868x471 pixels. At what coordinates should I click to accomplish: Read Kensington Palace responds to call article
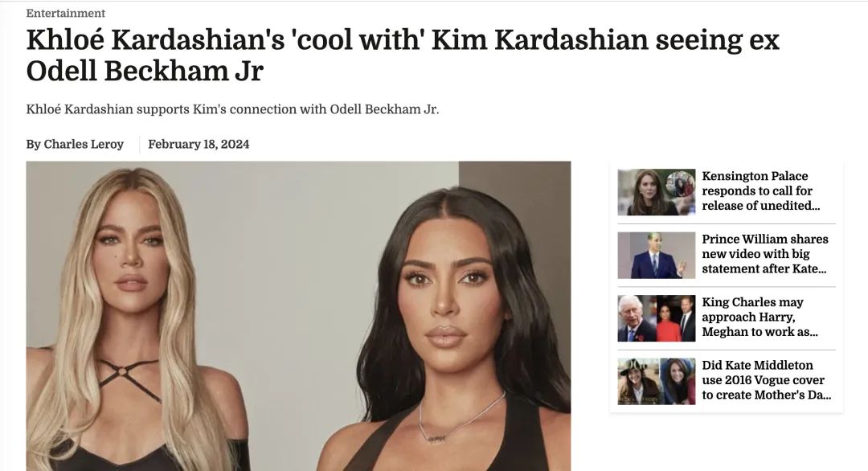[x=760, y=191]
